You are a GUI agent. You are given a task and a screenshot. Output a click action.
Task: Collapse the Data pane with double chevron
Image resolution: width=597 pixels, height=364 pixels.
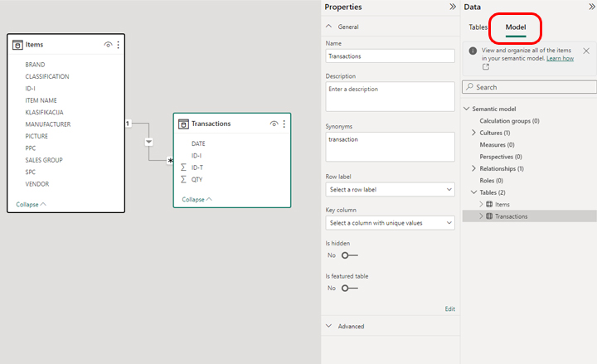(590, 7)
